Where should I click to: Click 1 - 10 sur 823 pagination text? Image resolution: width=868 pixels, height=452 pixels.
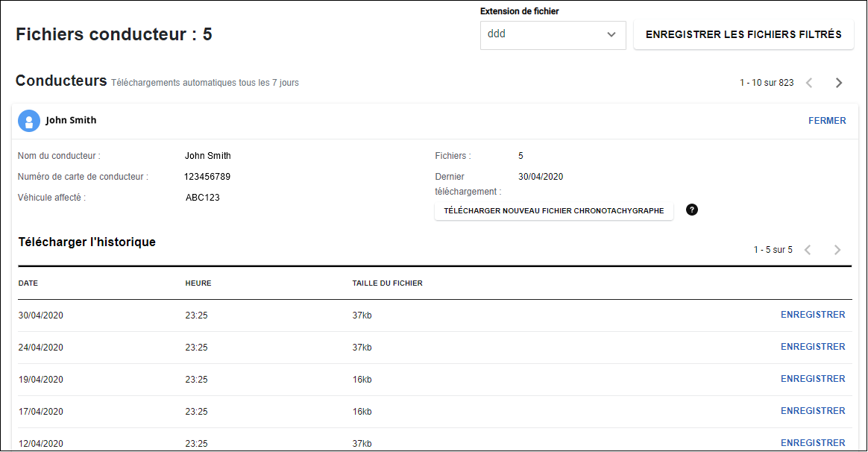[767, 83]
